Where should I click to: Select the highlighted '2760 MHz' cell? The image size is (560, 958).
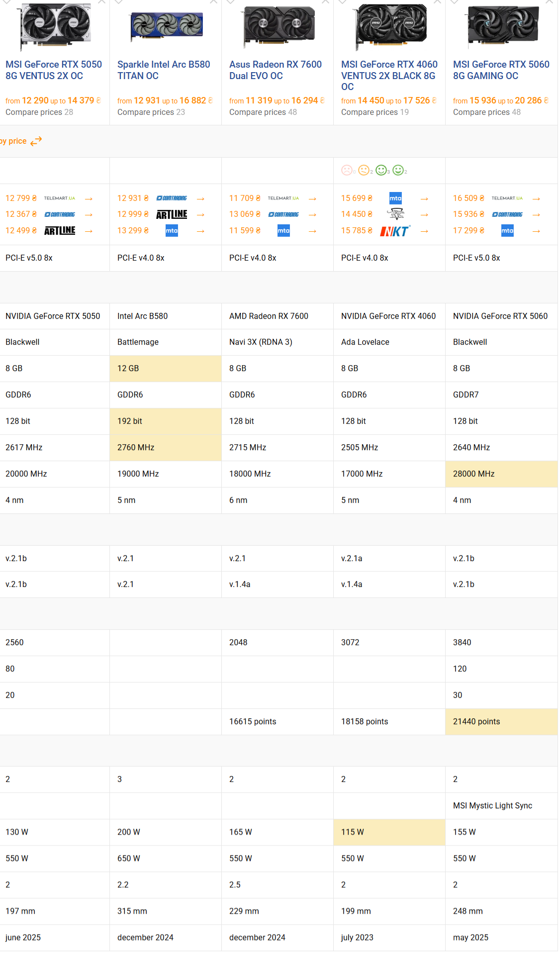pyautogui.click(x=166, y=448)
